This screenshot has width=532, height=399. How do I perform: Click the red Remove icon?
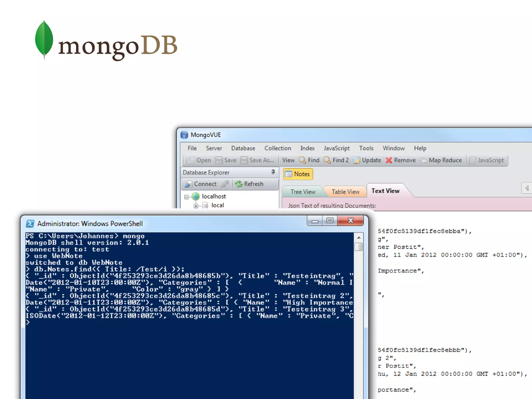point(389,160)
